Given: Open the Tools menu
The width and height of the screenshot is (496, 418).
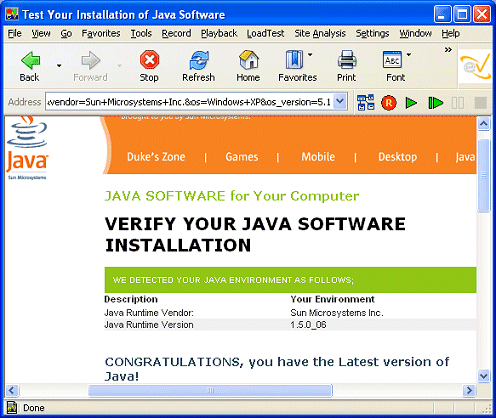Looking at the screenshot, I should 141,33.
